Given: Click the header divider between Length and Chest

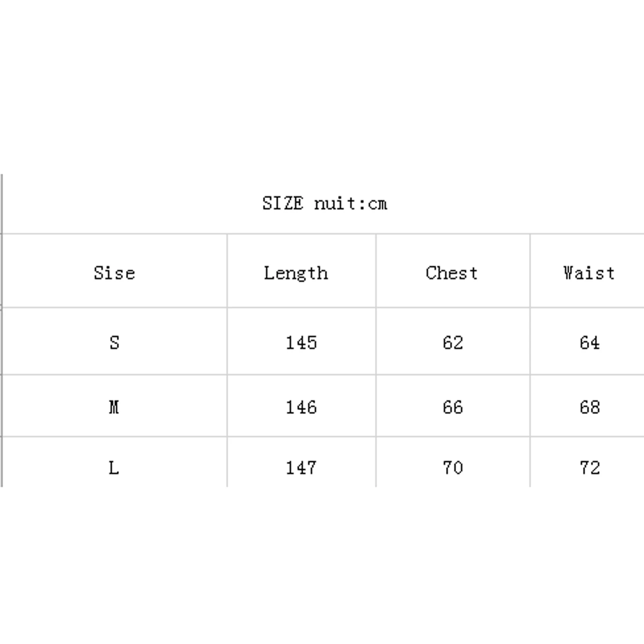Looking at the screenshot, I should pyautogui.click(x=376, y=270).
